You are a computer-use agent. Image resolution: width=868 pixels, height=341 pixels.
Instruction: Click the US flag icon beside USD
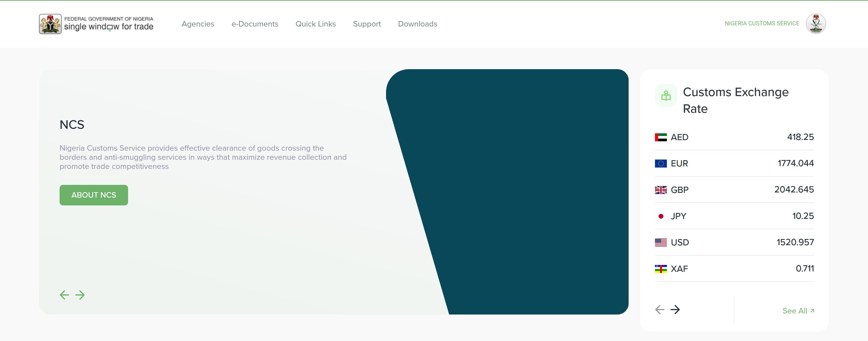[x=661, y=242]
